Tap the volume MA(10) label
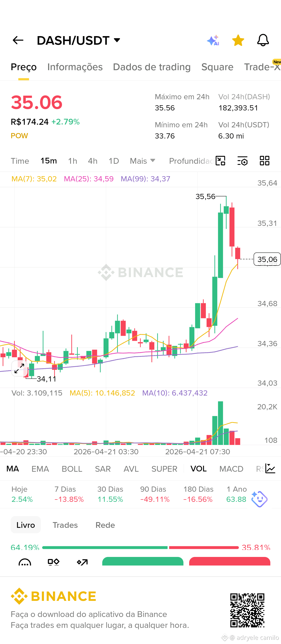Screen dimensions: 281x644 175,393
